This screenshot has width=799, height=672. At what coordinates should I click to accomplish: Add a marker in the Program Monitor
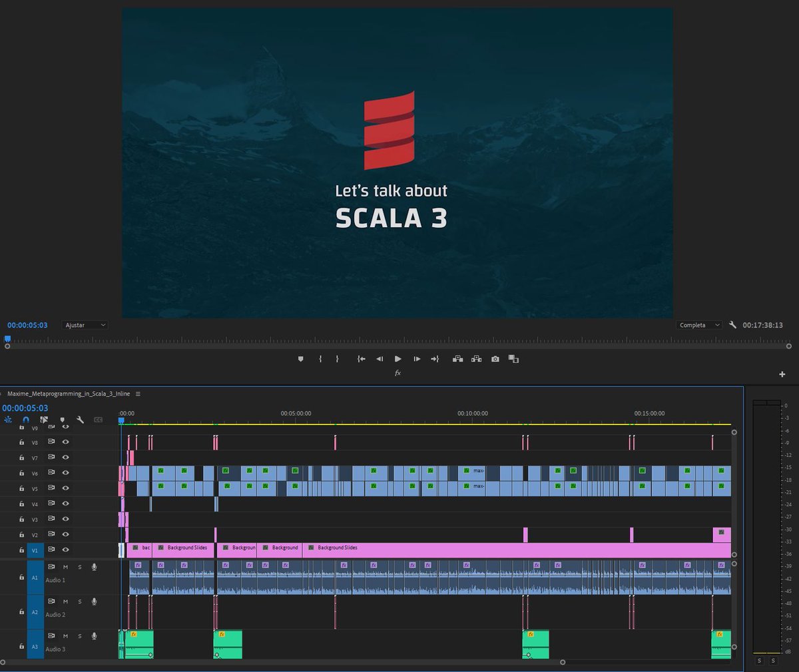click(x=300, y=359)
